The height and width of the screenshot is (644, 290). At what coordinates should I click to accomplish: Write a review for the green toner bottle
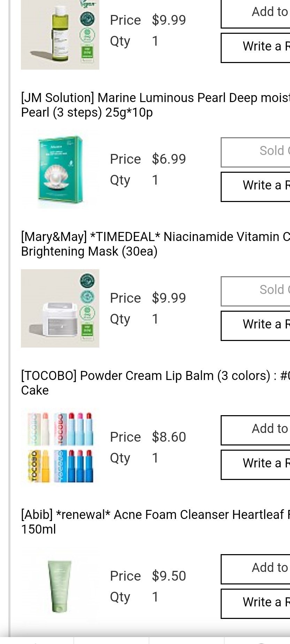256,47
